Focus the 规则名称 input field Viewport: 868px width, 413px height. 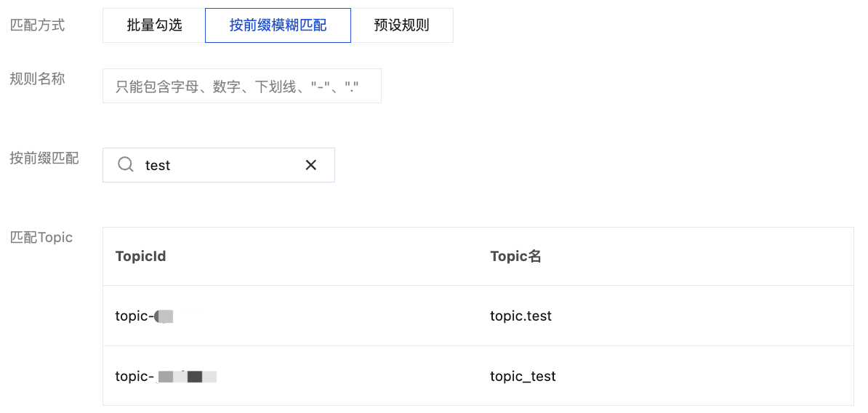tap(241, 87)
